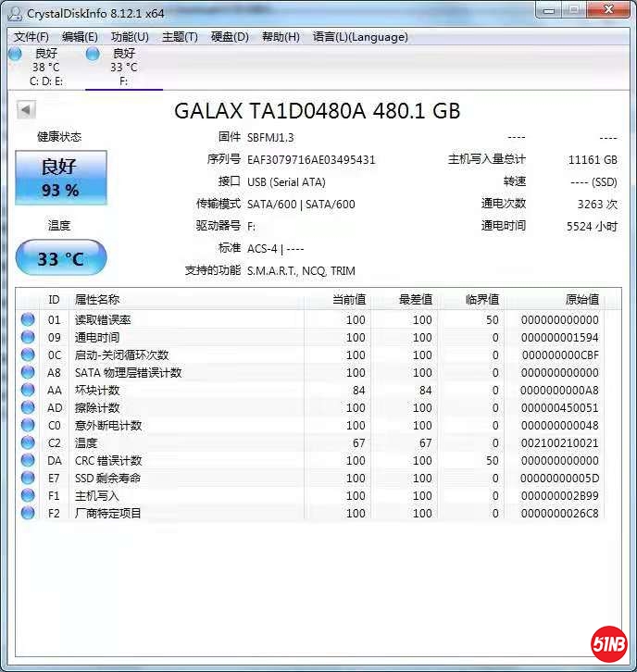
Task: Click status orb for 主机写入 row
Action: click(28, 495)
